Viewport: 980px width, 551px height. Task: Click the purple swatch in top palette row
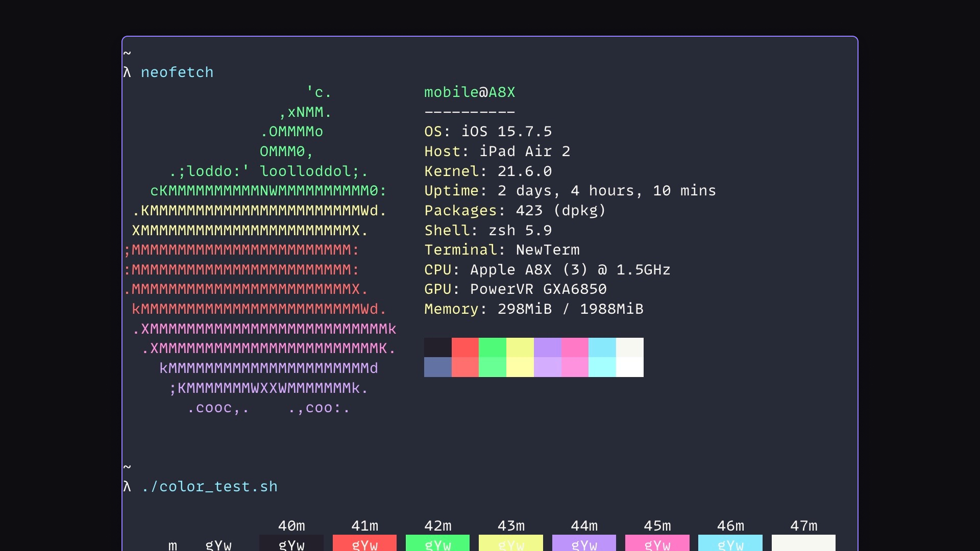[x=548, y=347]
